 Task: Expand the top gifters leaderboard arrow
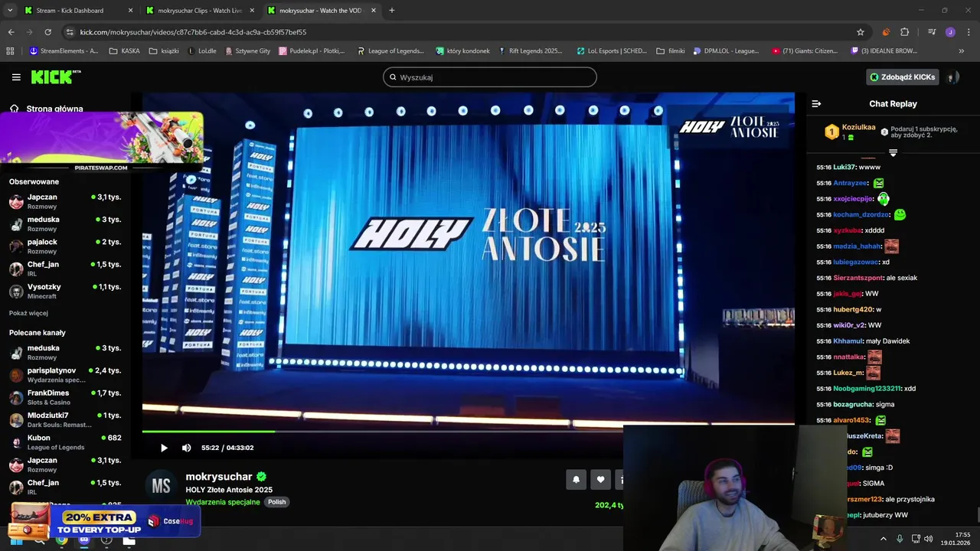point(893,153)
